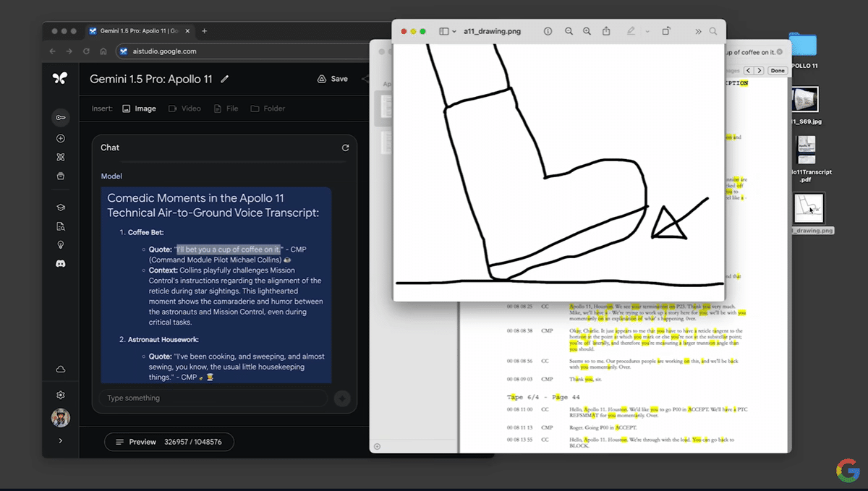Click the Preview token count button

coord(169,442)
